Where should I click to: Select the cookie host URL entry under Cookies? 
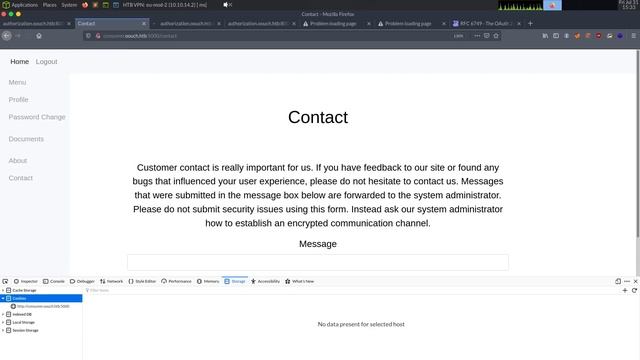tap(40, 306)
